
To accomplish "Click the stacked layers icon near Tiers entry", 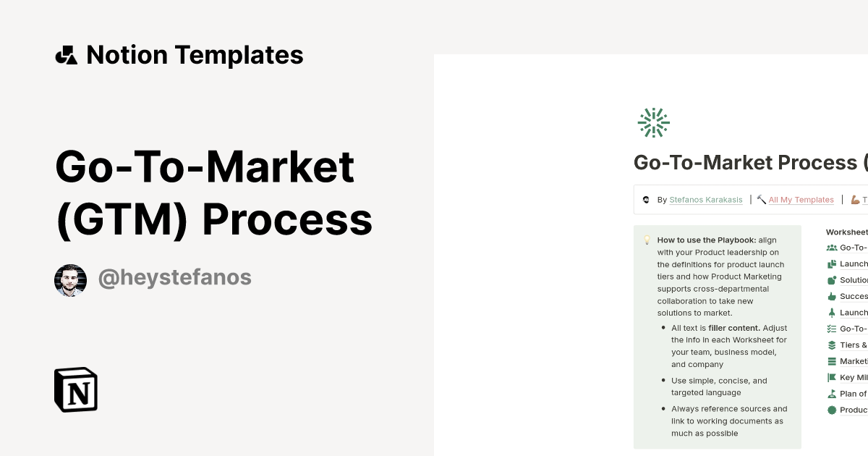I will [x=832, y=345].
